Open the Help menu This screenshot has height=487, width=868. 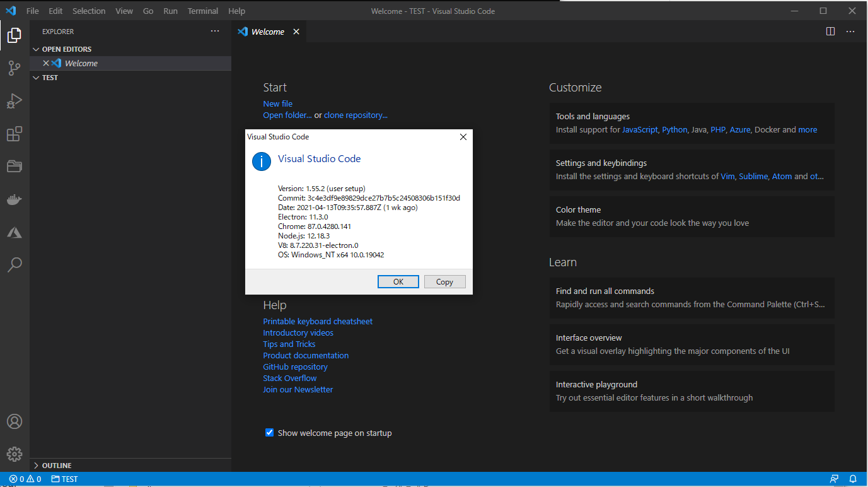[x=237, y=11]
